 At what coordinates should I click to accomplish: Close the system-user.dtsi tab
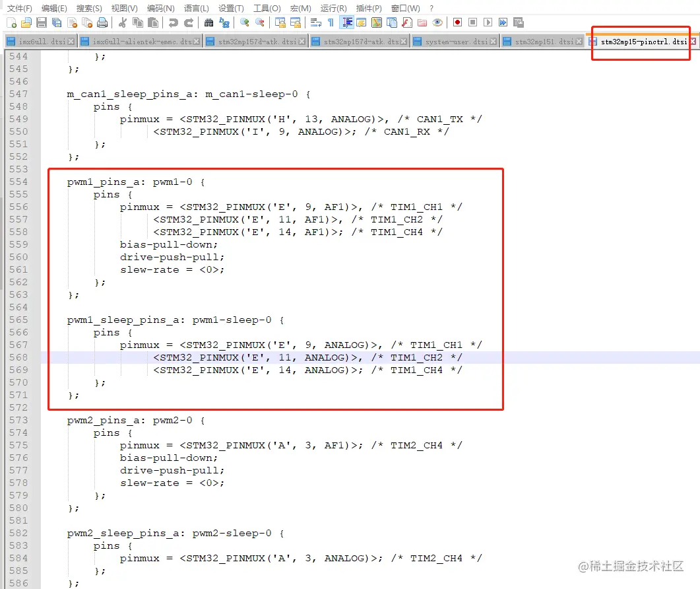[x=493, y=42]
